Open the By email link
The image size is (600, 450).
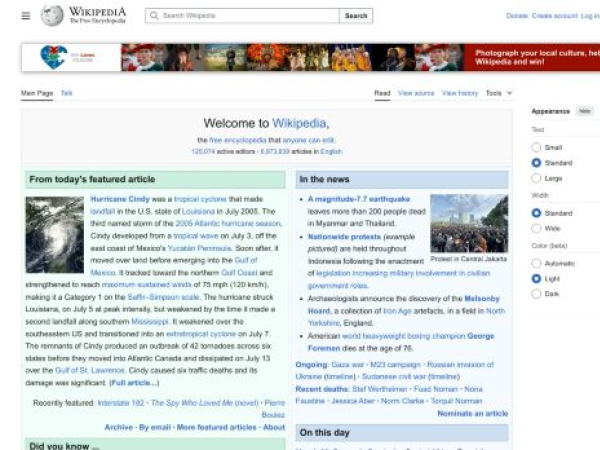point(155,427)
